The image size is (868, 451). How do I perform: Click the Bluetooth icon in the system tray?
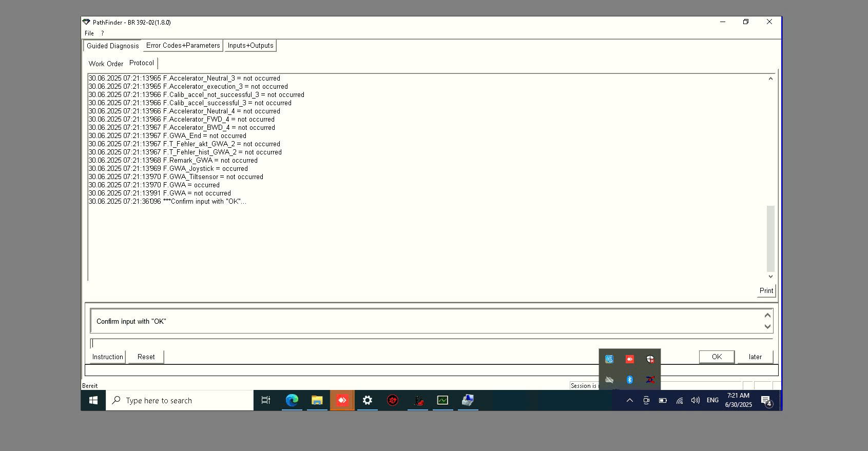(x=630, y=380)
